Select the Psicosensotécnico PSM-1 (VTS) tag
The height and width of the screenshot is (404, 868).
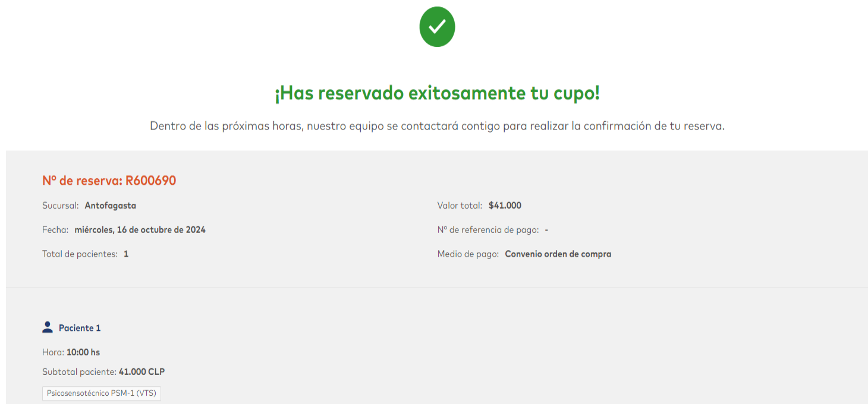[102, 393]
